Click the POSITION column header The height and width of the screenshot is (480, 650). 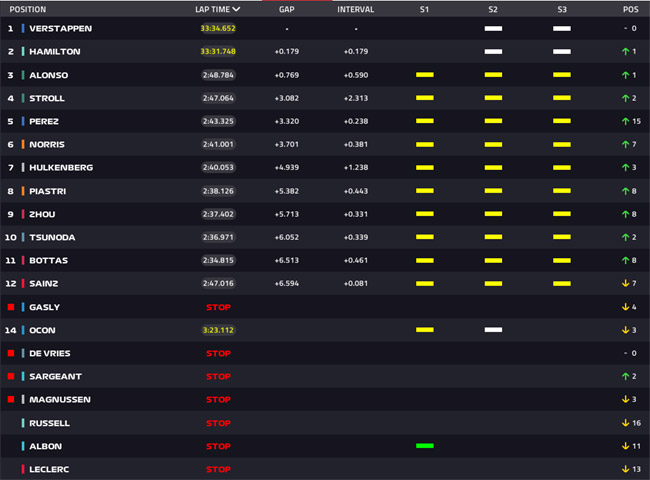pyautogui.click(x=28, y=9)
